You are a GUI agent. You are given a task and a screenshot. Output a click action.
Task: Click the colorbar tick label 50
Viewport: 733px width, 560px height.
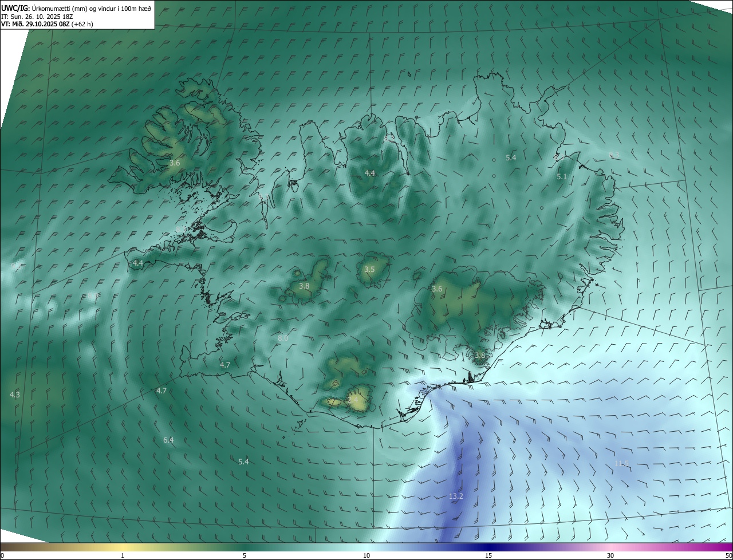[x=728, y=555]
